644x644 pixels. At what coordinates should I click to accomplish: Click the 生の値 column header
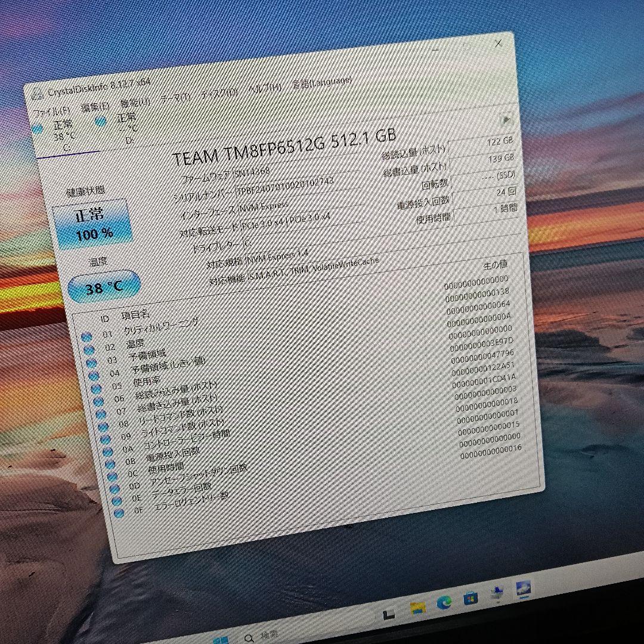tap(496, 265)
